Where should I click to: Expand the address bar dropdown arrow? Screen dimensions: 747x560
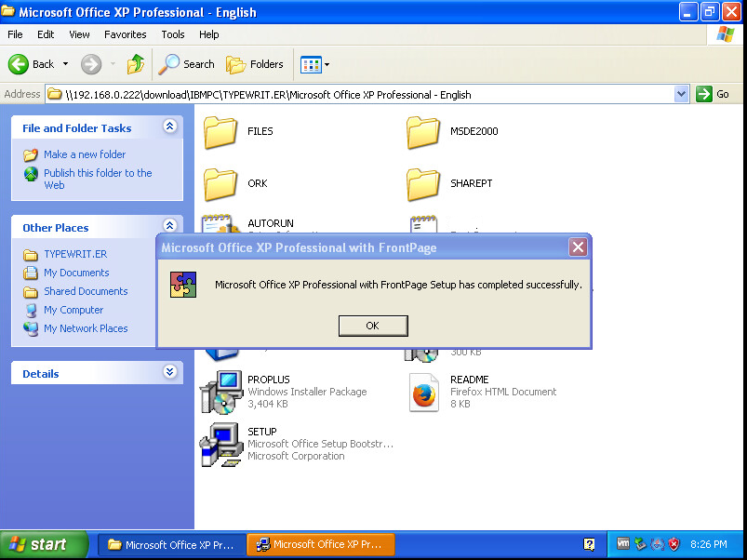click(681, 94)
